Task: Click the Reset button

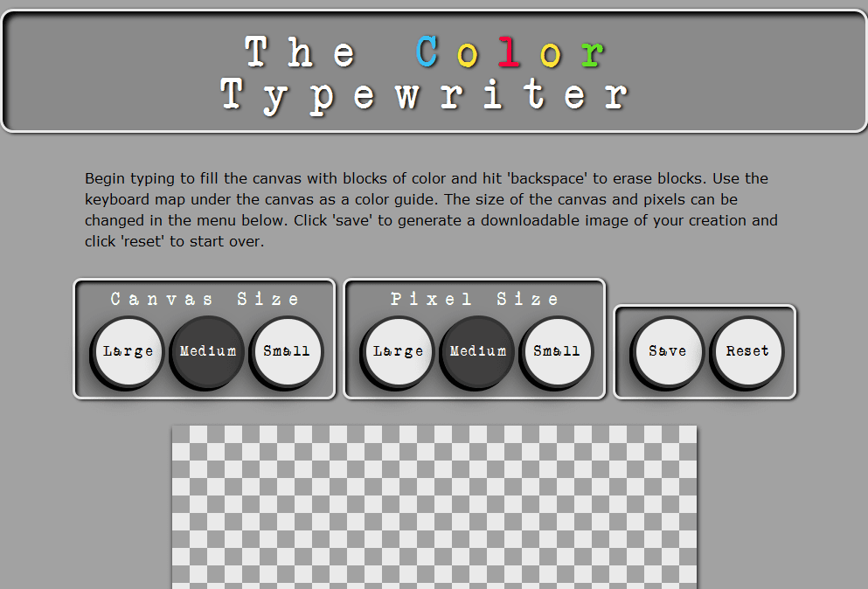Action: click(x=748, y=351)
